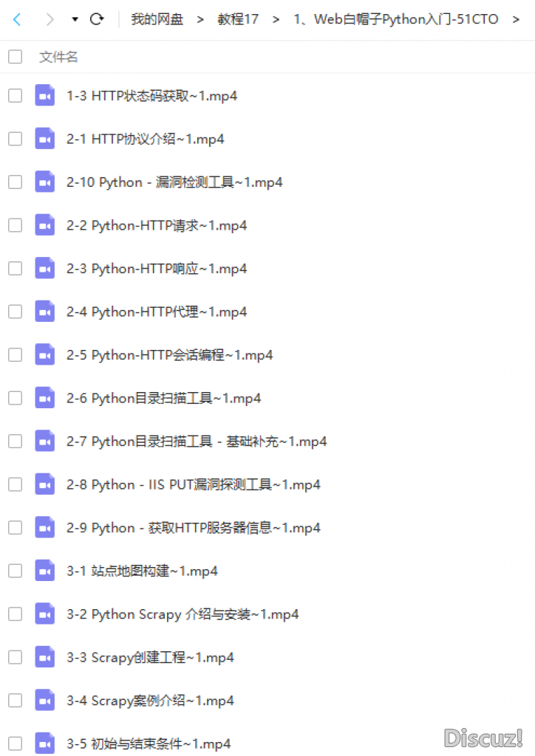Select file name 2-2 Python-HTTP请求~1.mp4
The image size is (535, 756).
point(157,226)
